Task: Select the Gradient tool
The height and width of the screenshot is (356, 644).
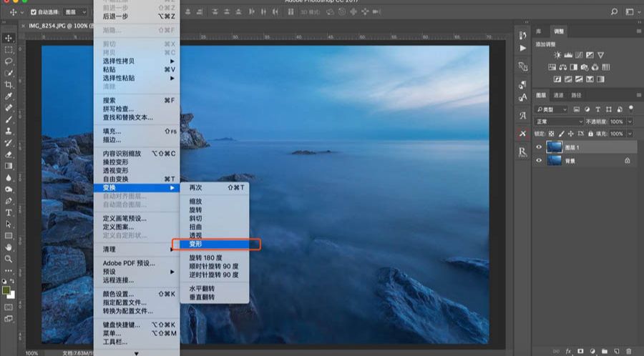Action: pyautogui.click(x=8, y=166)
